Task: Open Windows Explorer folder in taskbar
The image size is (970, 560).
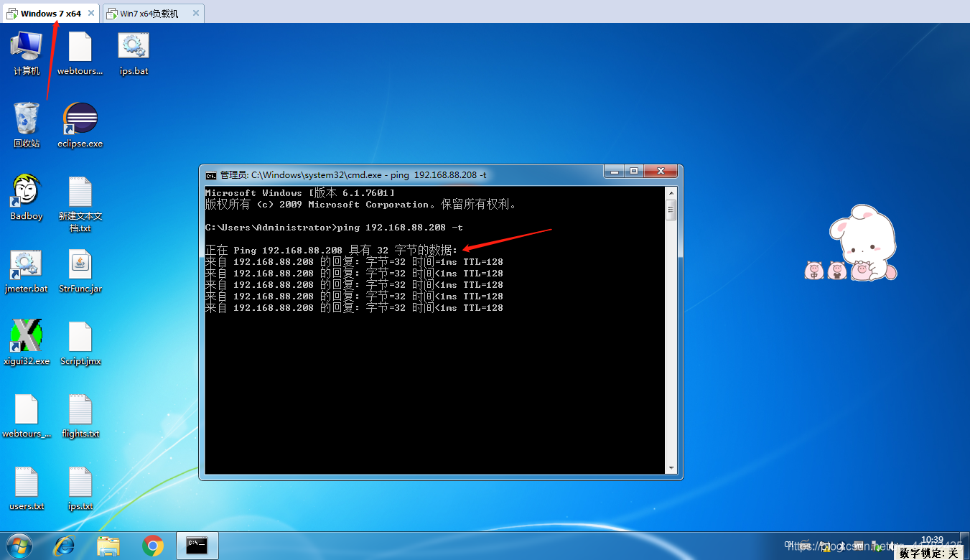Action: (108, 546)
